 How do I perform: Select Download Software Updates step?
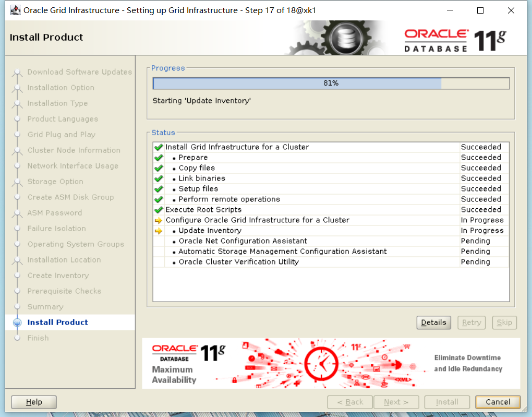click(79, 72)
